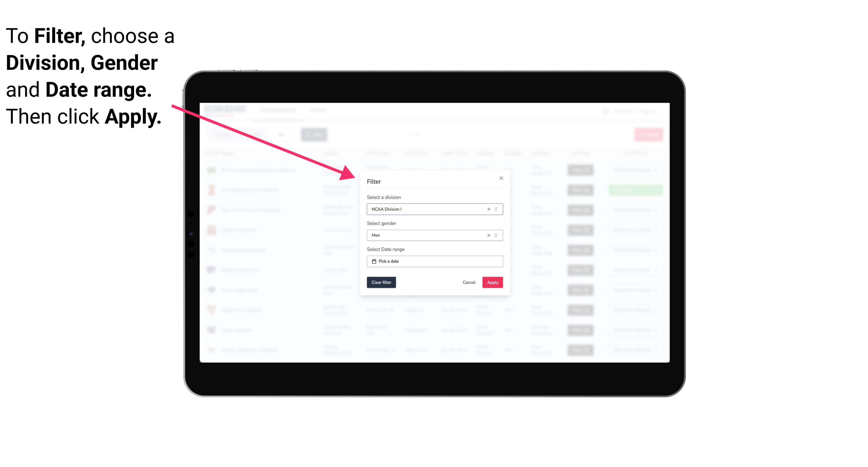Image resolution: width=868 pixels, height=467 pixels.
Task: Click the red Apply button icon area
Action: (492, 283)
